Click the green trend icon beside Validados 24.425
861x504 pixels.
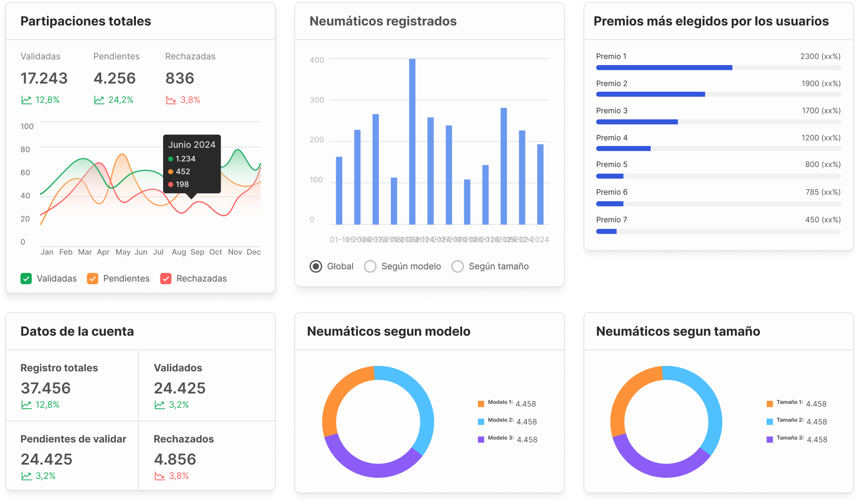pyautogui.click(x=160, y=404)
